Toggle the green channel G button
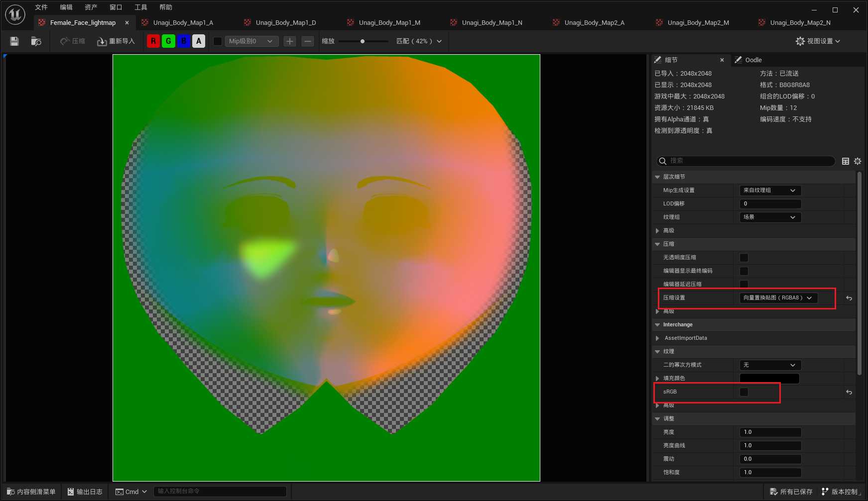Screen dimensions: 868x501 point(168,41)
